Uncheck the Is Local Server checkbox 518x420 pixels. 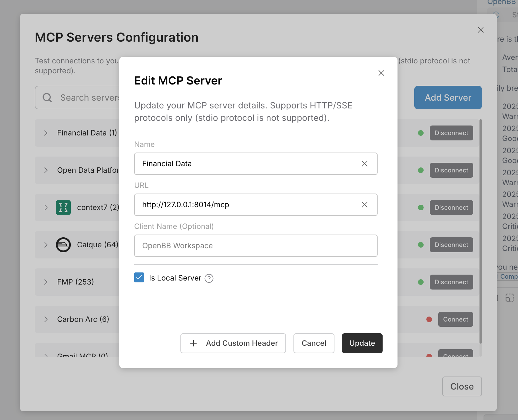tap(139, 277)
